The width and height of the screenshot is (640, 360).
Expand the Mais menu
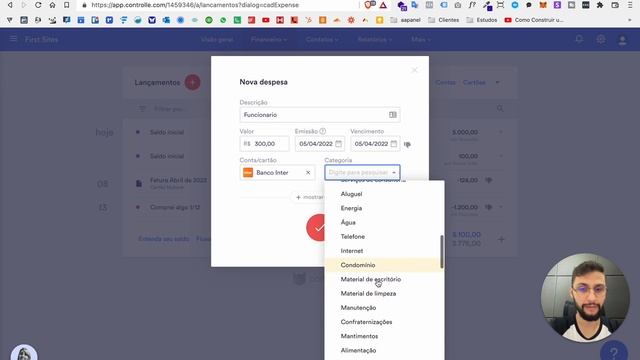click(x=420, y=40)
